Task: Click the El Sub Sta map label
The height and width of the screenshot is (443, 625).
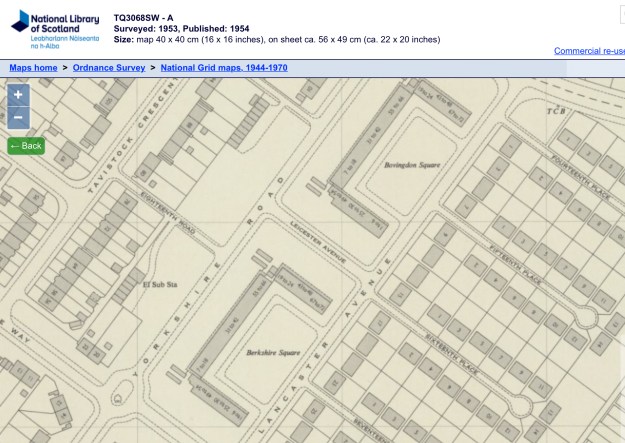Action: click(158, 284)
